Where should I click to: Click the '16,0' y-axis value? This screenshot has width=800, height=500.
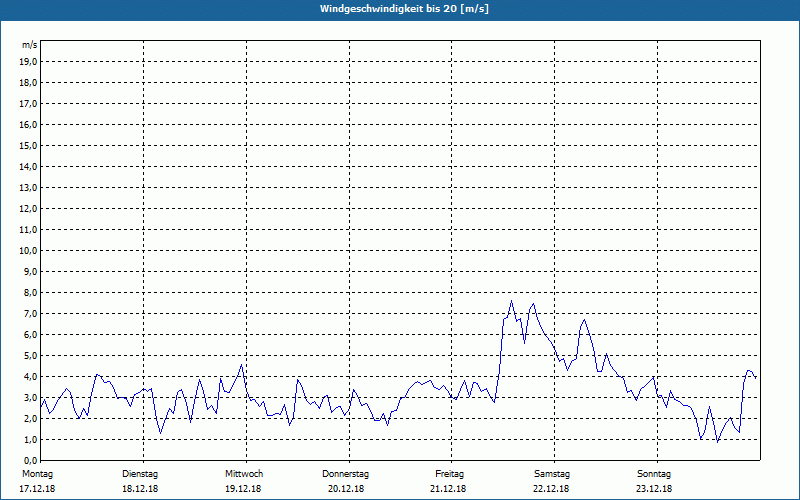28,124
